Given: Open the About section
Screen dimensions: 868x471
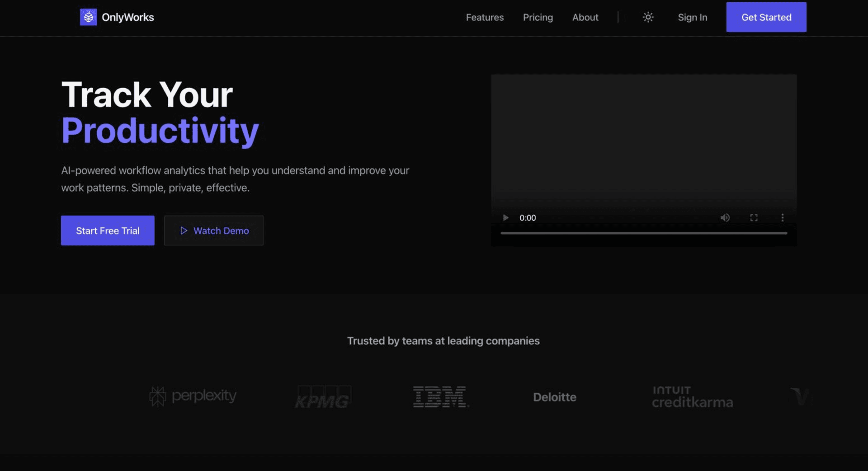Looking at the screenshot, I should coord(585,17).
